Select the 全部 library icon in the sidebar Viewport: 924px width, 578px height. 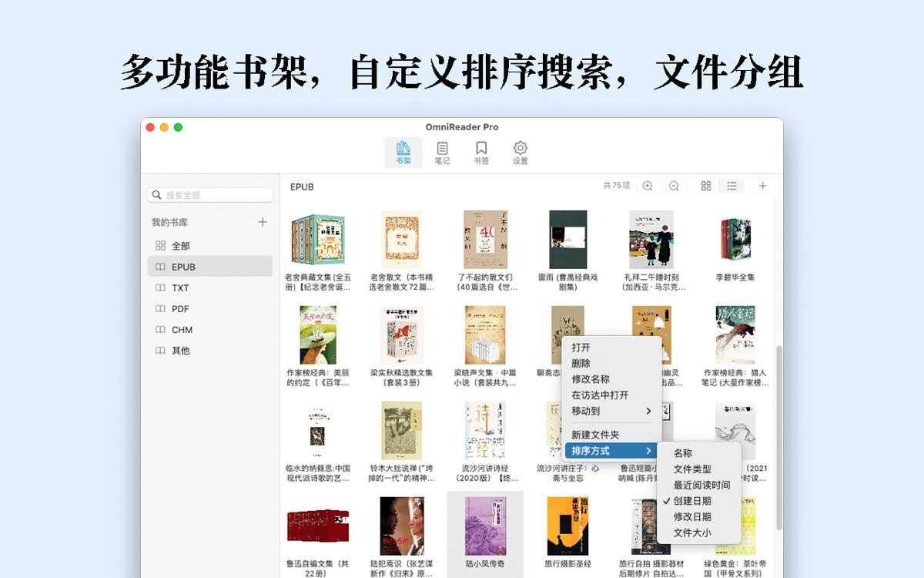tap(162, 245)
